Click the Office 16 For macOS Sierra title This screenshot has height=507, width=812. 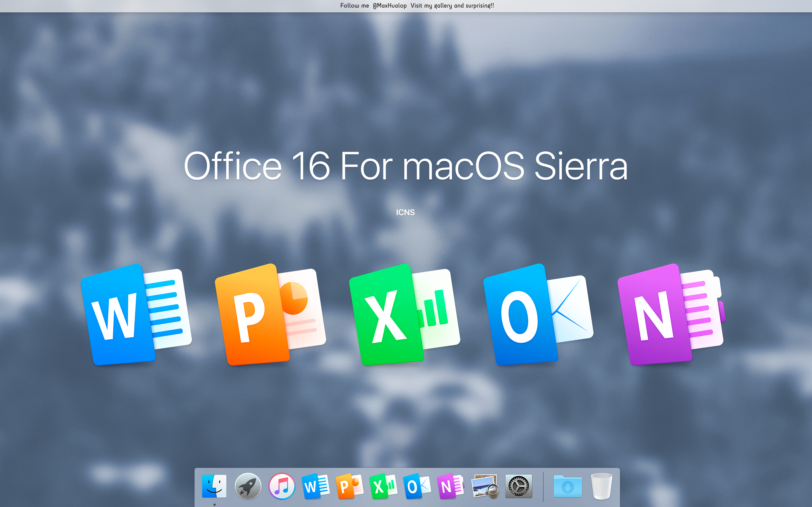click(x=405, y=166)
